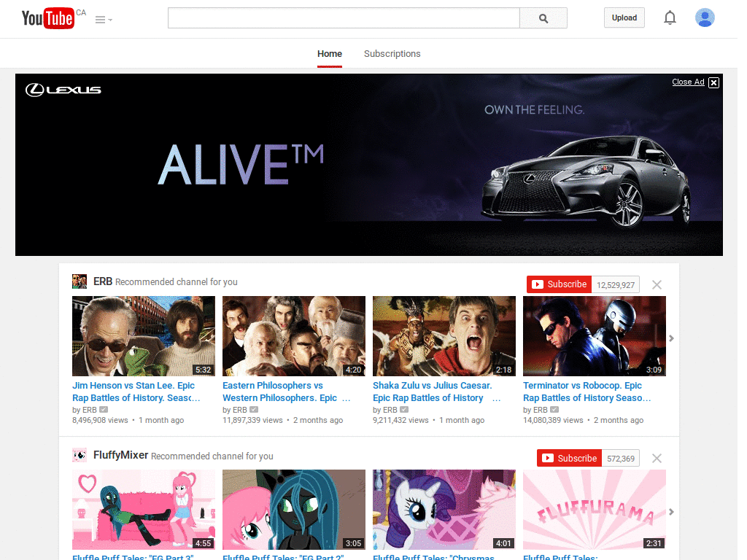Play the Fluffurama 2:31 thumbnail
The height and width of the screenshot is (560, 747).
[594, 510]
